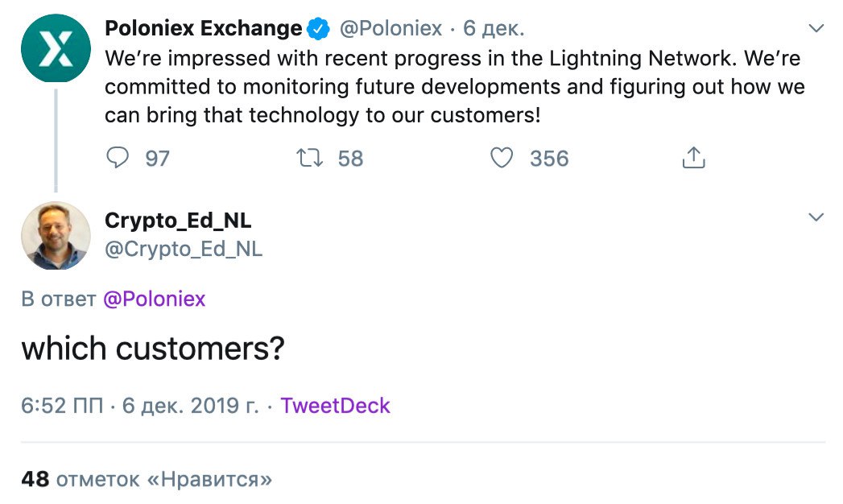Open Crypto_Ed_NL profile photo
The image size is (843, 504).
[x=56, y=235]
